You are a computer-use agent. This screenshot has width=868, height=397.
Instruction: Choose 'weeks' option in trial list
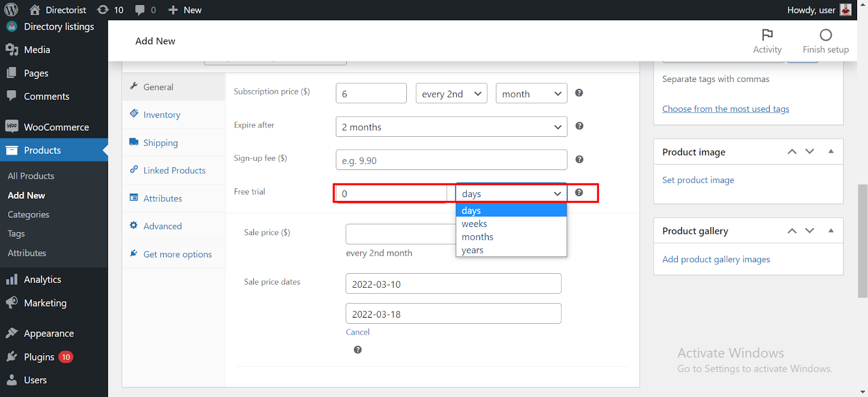[x=511, y=224]
